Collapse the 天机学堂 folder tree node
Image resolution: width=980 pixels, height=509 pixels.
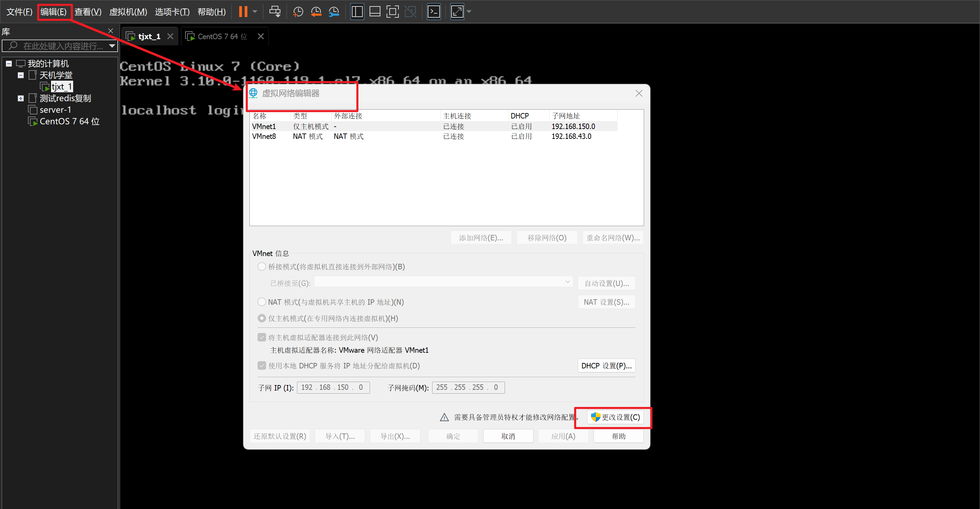21,75
